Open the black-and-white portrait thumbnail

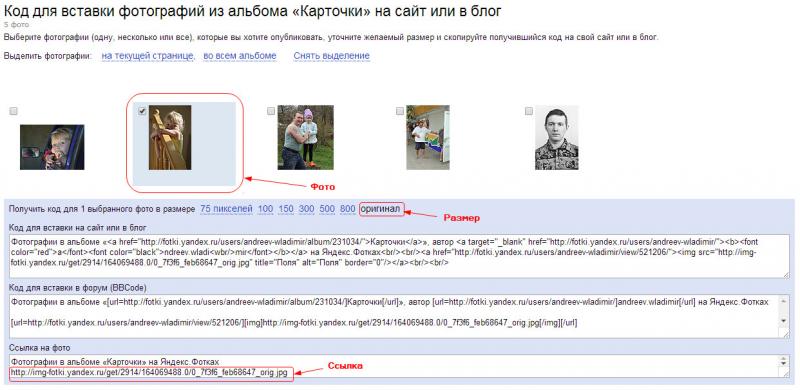[557, 138]
